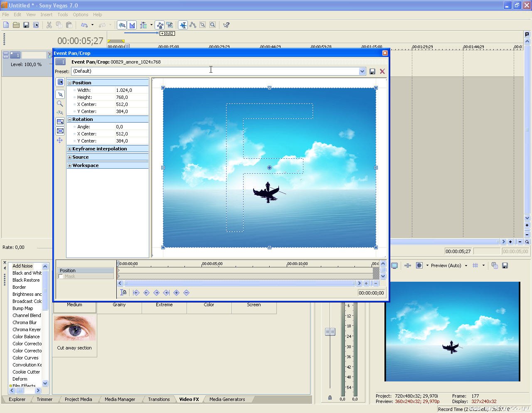Enable the Mask checkbox
The image size is (532, 413).
point(61,277)
